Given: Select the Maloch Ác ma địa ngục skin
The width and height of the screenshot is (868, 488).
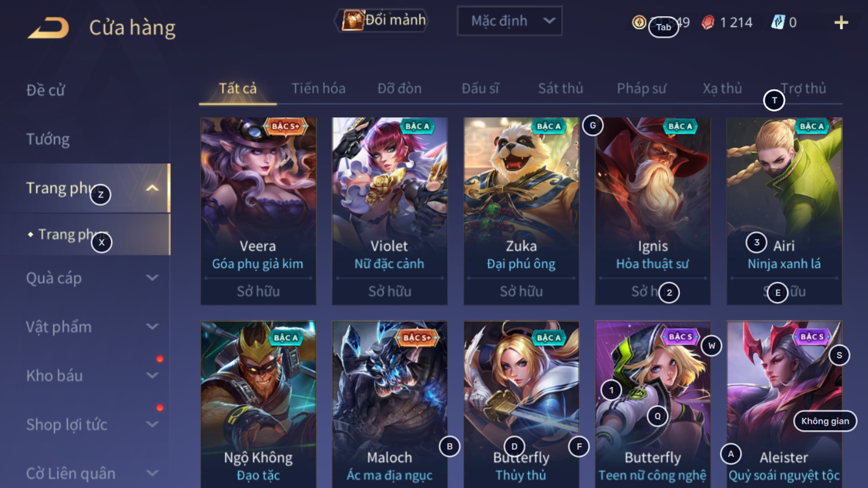Looking at the screenshot, I should (389, 404).
